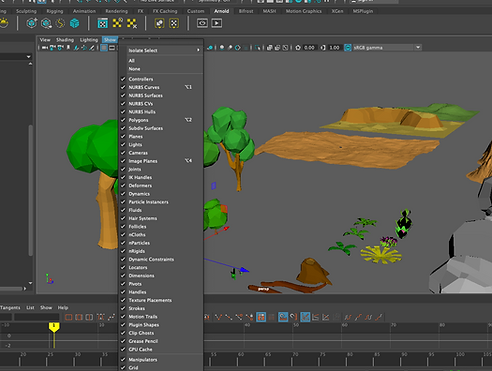Open the graph editor List menu

[x=30, y=307]
